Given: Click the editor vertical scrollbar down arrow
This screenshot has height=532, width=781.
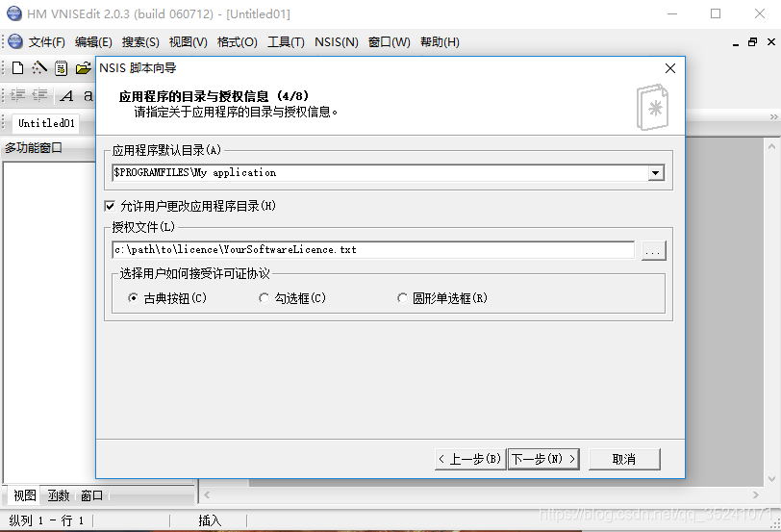Looking at the screenshot, I should (x=771, y=479).
